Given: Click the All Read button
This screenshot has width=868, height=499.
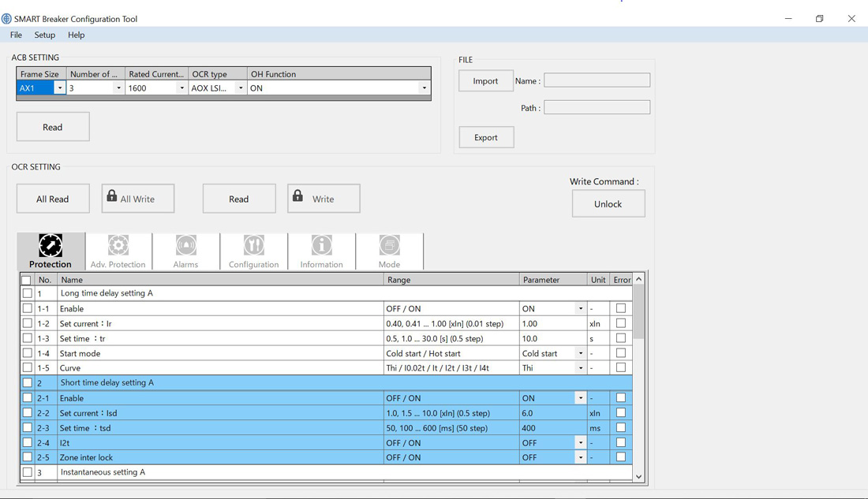Looking at the screenshot, I should pyautogui.click(x=53, y=199).
